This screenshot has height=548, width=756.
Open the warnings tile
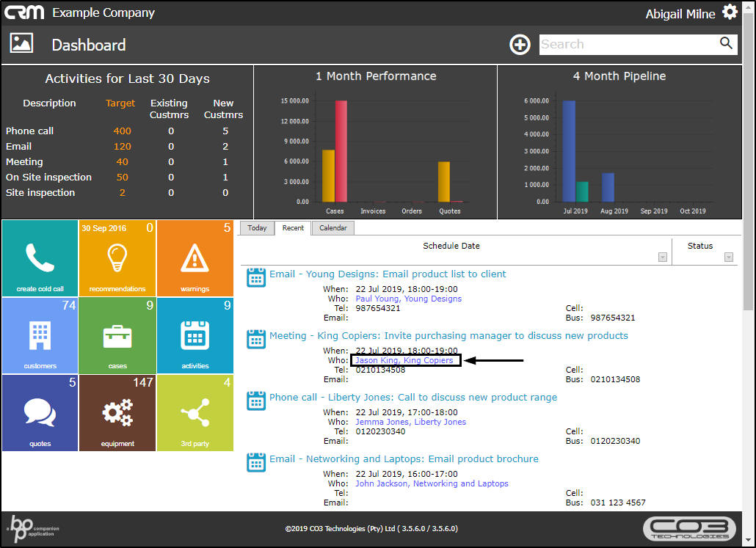pyautogui.click(x=195, y=257)
